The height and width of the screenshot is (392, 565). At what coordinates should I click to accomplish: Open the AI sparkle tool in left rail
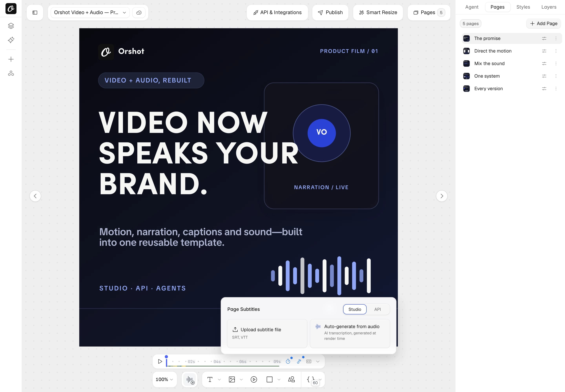[11, 40]
